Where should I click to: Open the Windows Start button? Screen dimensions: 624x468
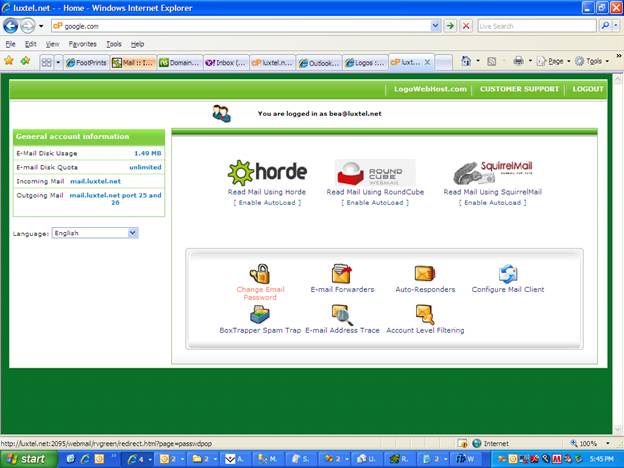tap(29, 459)
